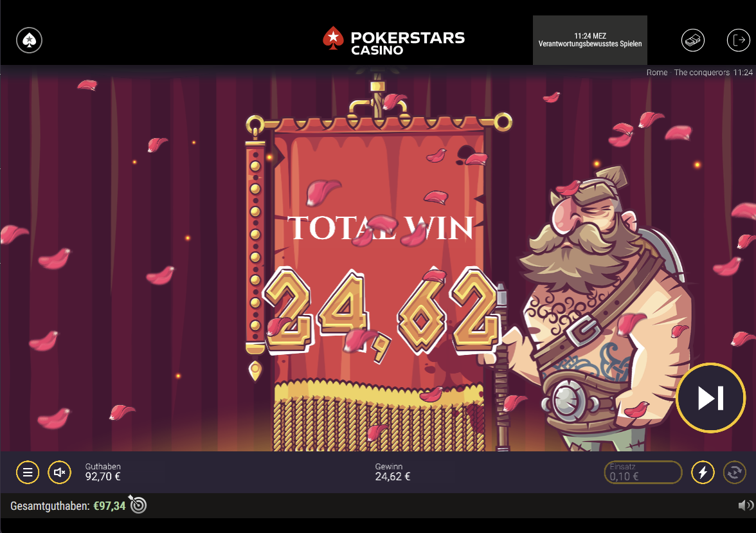The image size is (756, 533).
Task: Click the PokerStars Casino logo
Action: 393,41
